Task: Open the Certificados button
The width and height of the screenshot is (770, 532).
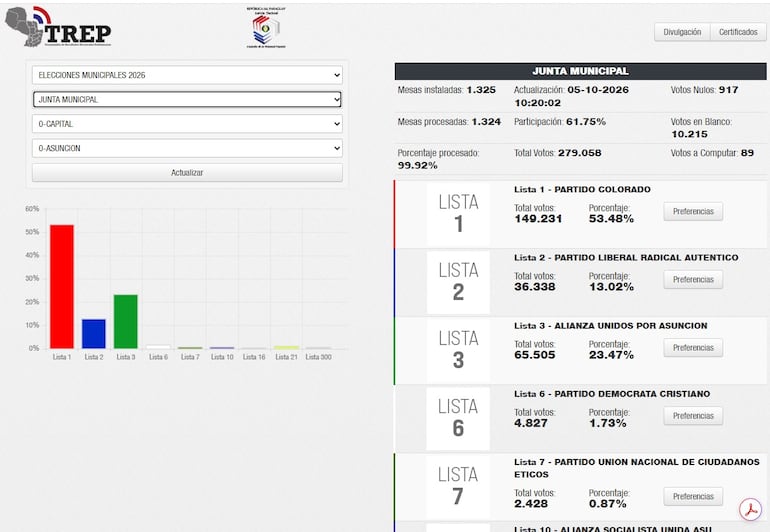Action: point(738,32)
